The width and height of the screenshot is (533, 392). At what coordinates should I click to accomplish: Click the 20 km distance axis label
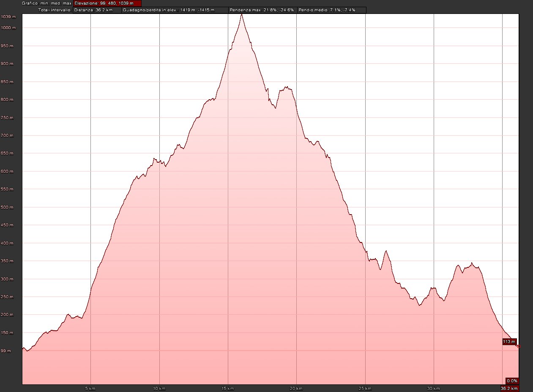296,388
